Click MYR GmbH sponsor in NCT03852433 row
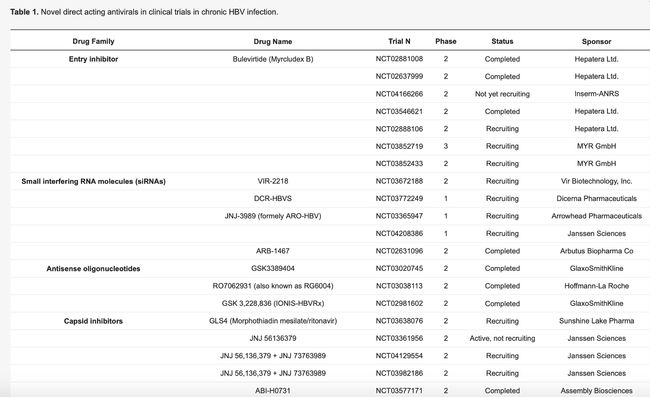Viewport: 650px width, 397px height. click(597, 164)
